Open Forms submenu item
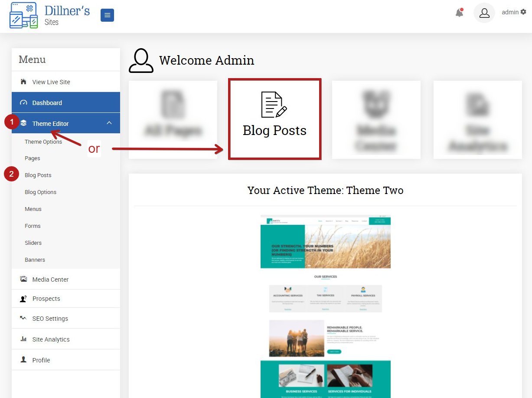The height and width of the screenshot is (398, 532). (x=33, y=226)
